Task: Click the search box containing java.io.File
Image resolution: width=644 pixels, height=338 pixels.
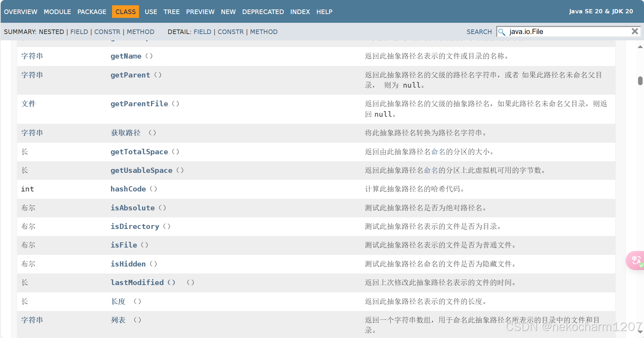Action: pos(568,32)
